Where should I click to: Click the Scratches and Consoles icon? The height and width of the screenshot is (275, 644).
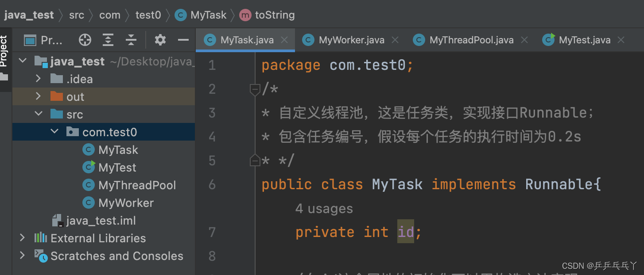pyautogui.click(x=40, y=256)
